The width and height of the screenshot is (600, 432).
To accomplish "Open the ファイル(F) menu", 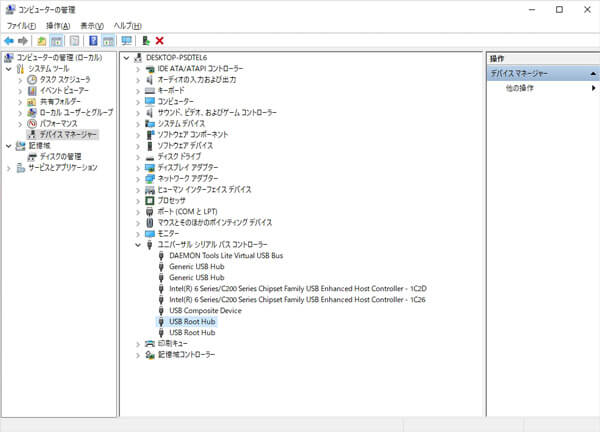I will [21, 25].
